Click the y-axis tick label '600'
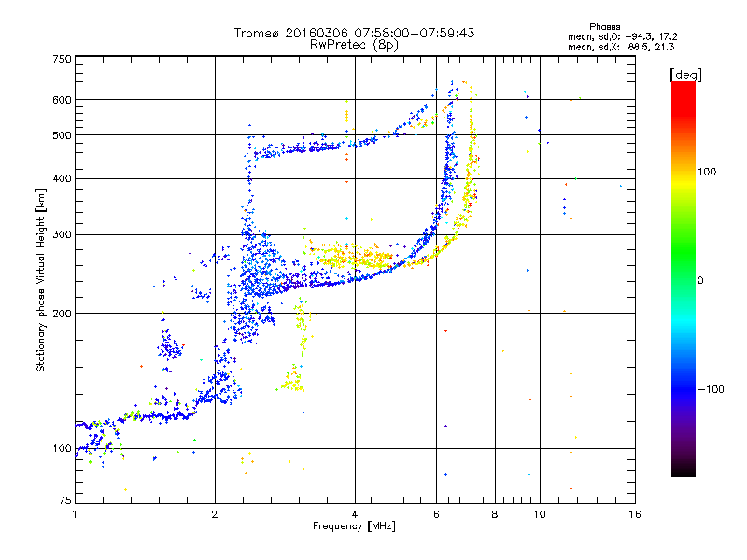 pos(62,100)
